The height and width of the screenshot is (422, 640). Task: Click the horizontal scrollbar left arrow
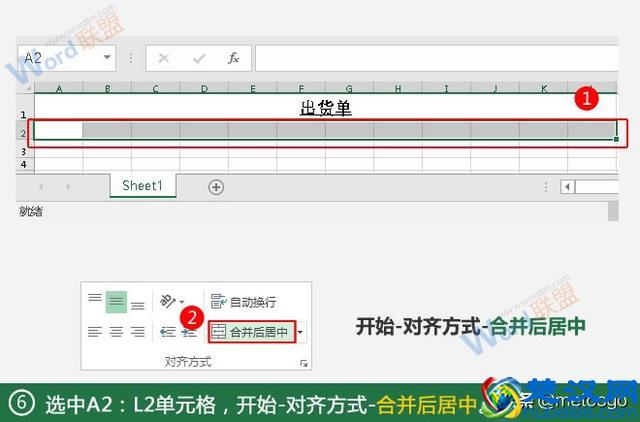coord(567,187)
